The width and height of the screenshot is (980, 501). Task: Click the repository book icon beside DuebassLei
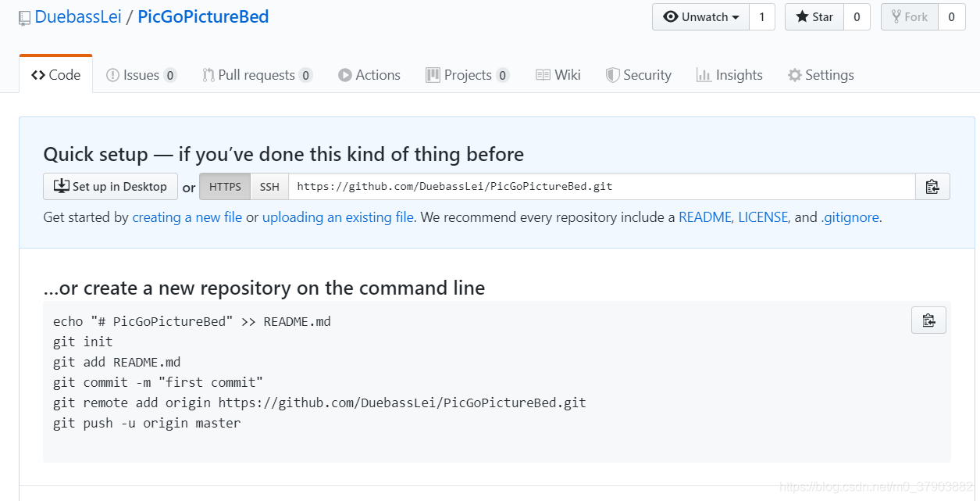coord(25,17)
